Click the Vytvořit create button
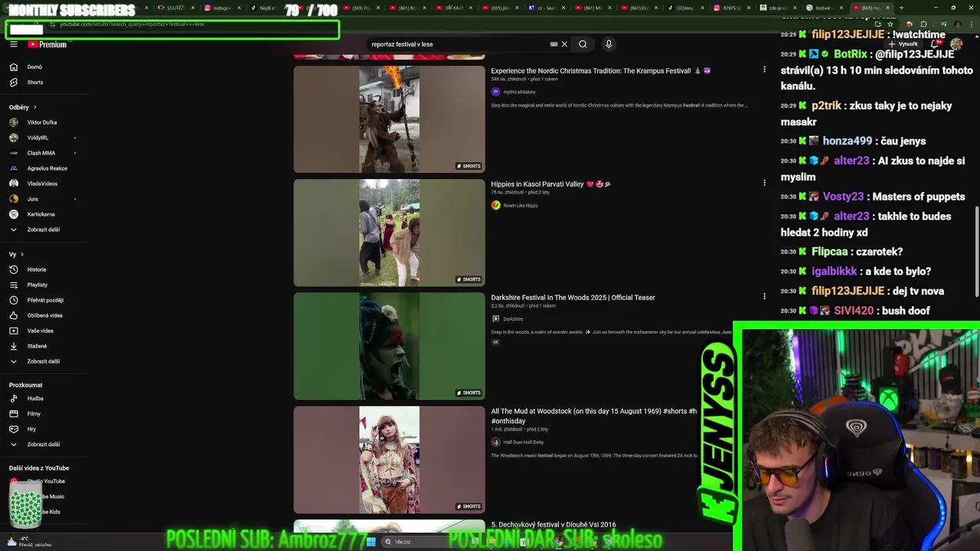 pos(904,44)
